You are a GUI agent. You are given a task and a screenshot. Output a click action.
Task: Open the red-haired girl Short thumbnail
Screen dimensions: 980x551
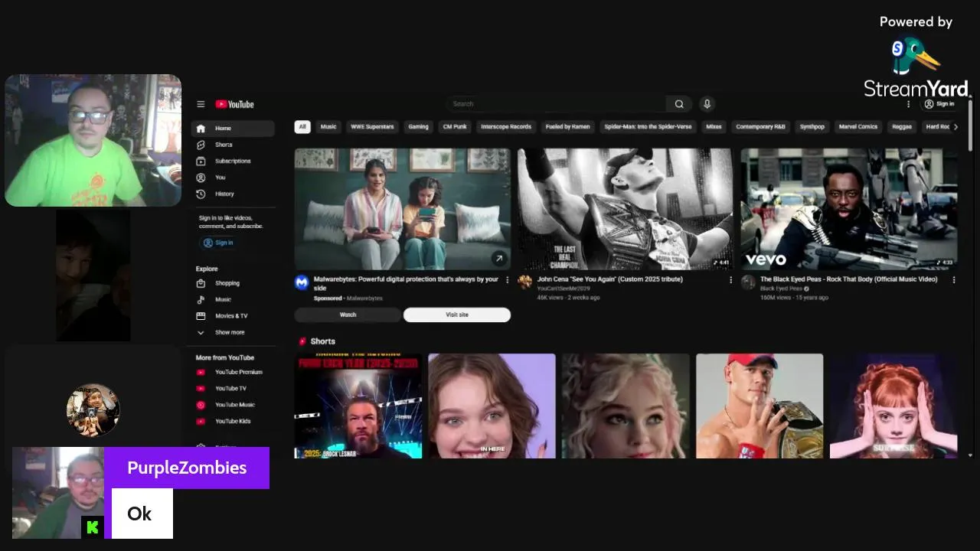[893, 406]
